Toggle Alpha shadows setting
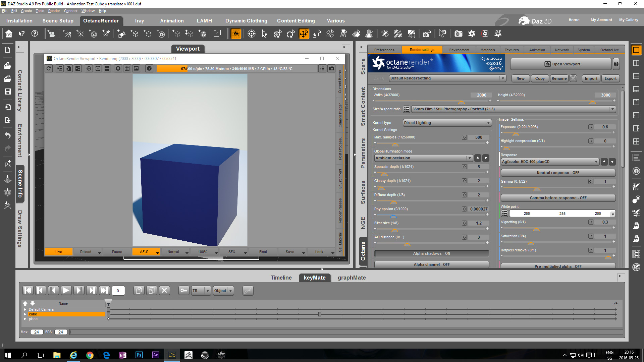 tap(431, 253)
